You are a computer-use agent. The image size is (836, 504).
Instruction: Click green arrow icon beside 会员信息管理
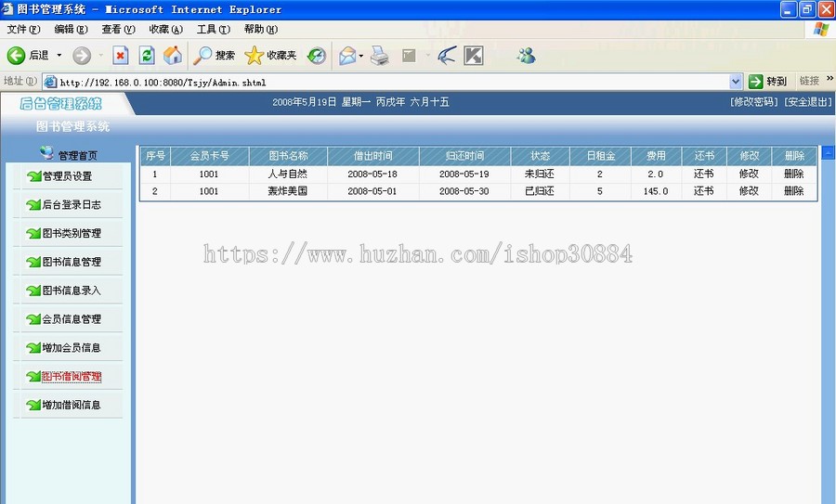point(33,319)
